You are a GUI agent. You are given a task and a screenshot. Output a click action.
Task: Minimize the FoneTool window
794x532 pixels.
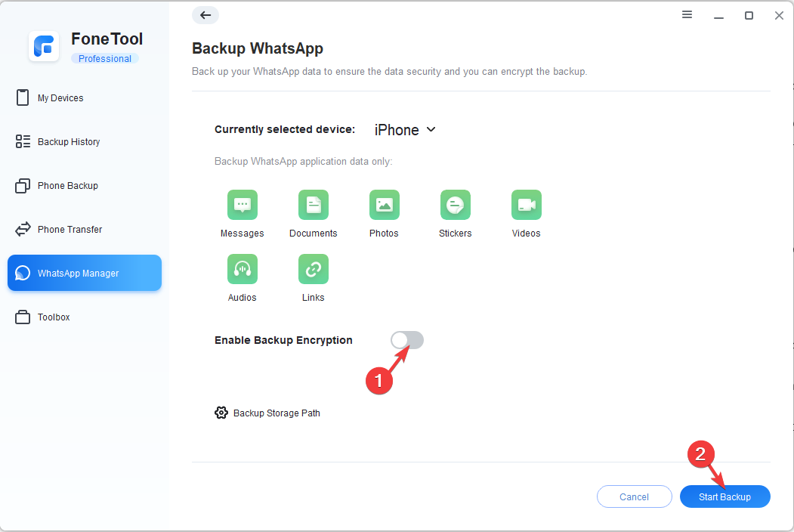point(718,16)
